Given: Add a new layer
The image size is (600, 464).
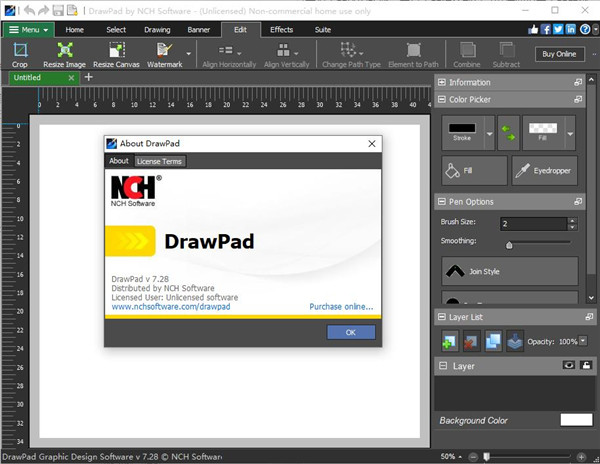Looking at the screenshot, I should (451, 342).
